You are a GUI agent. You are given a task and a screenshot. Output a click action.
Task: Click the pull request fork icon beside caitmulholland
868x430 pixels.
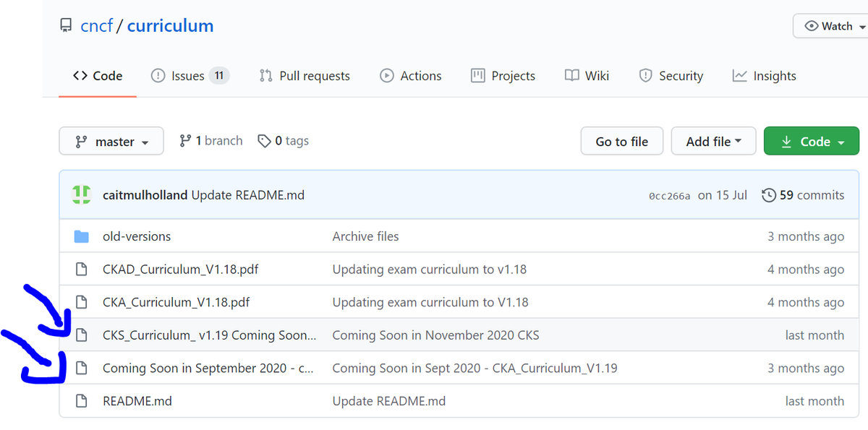(81, 194)
